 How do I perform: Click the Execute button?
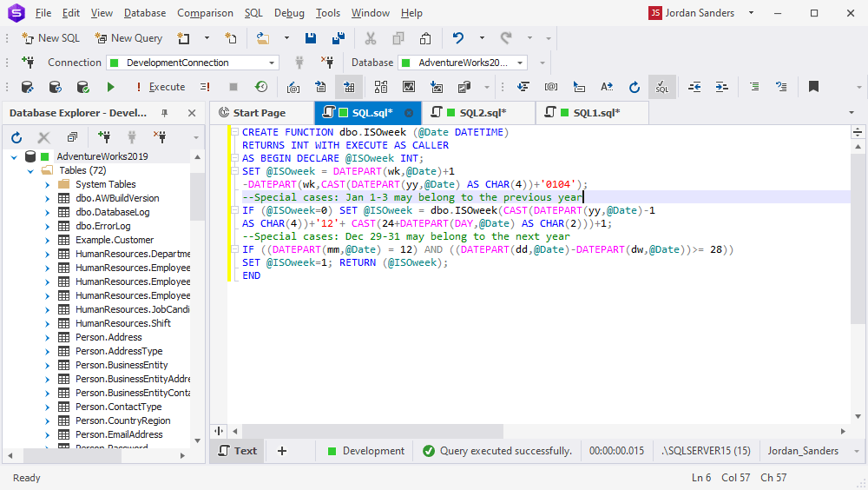click(161, 87)
